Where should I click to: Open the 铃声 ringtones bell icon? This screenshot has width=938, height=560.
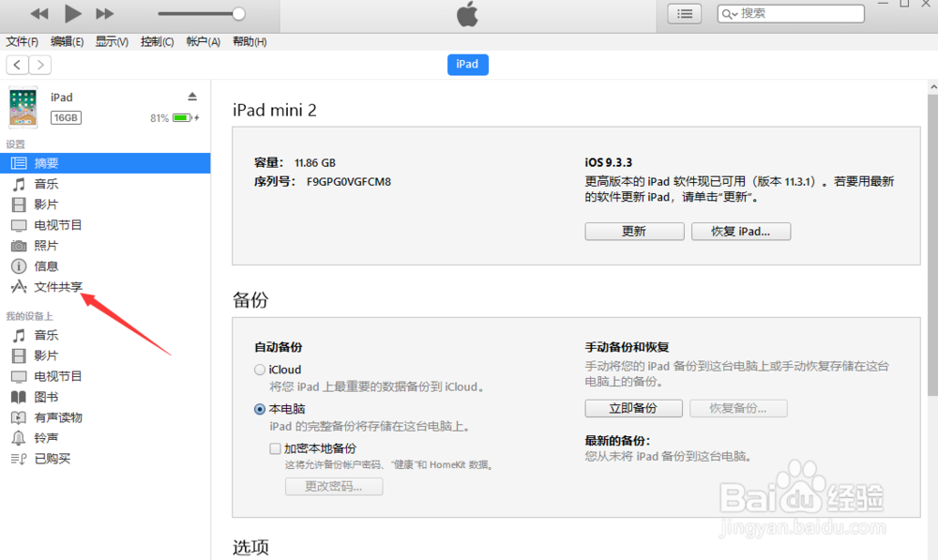19,438
